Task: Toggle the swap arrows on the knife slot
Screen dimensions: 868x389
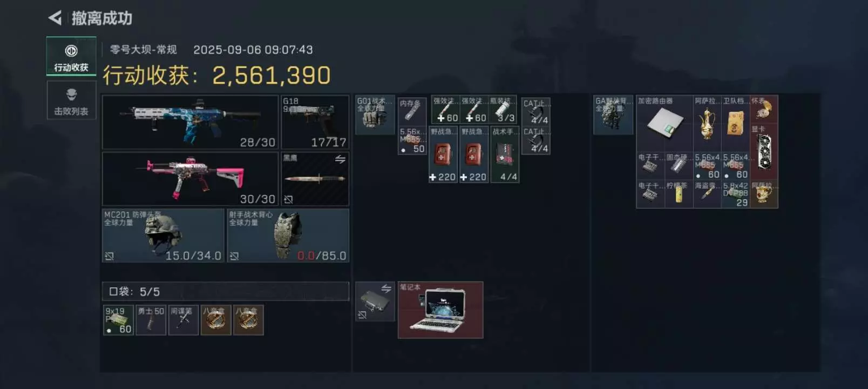Action: coord(340,159)
